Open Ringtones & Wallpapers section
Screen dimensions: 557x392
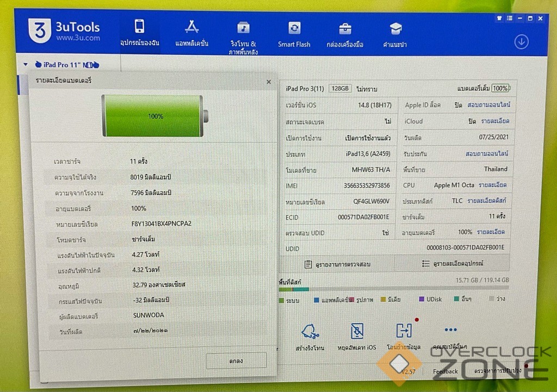[x=243, y=28]
